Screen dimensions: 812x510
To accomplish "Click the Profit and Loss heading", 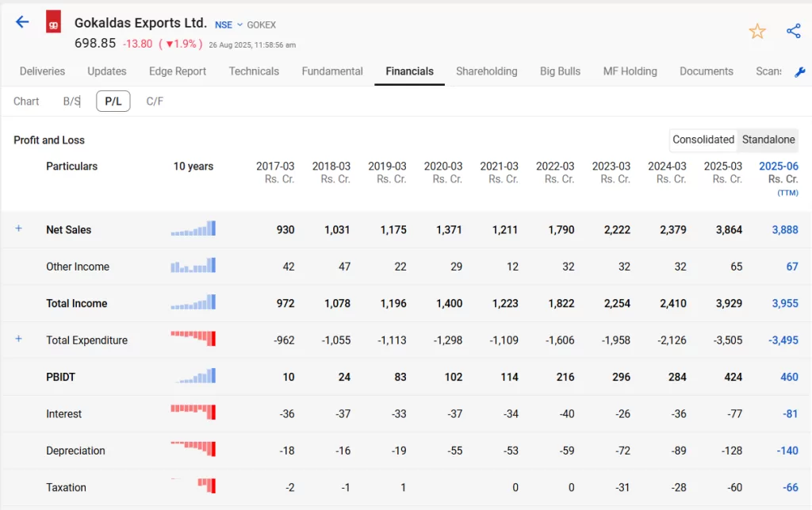I will (x=48, y=140).
